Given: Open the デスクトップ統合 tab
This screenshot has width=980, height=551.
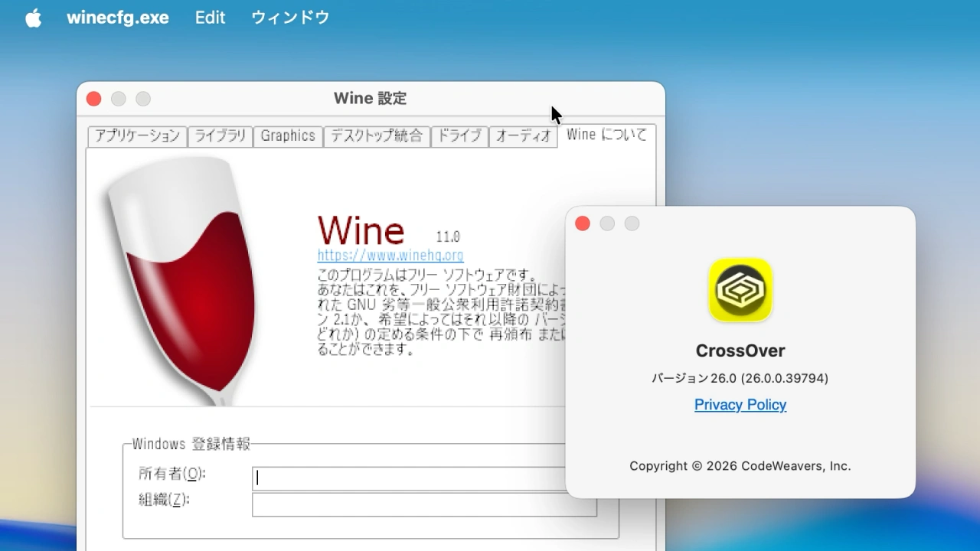Looking at the screenshot, I should (377, 136).
